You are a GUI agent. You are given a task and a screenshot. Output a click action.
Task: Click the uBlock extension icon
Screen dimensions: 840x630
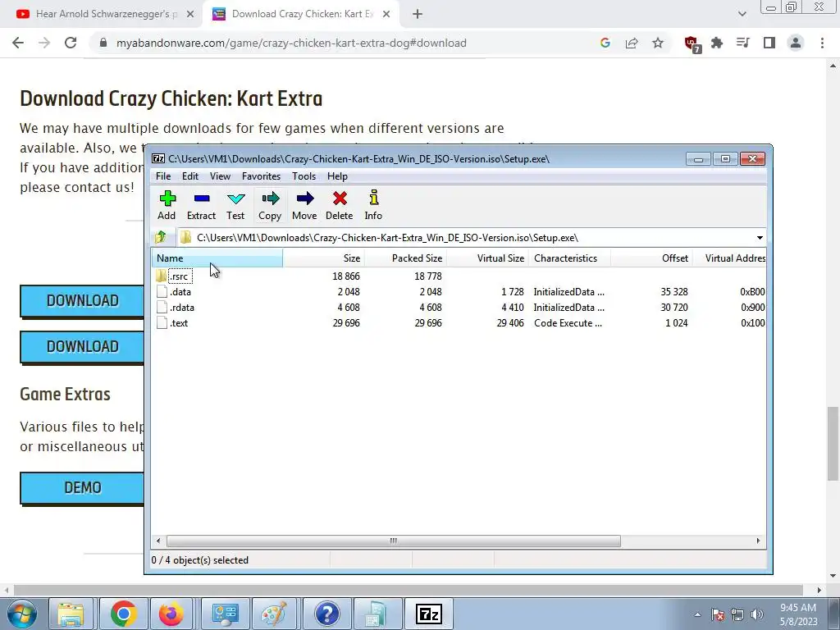pyautogui.click(x=692, y=44)
